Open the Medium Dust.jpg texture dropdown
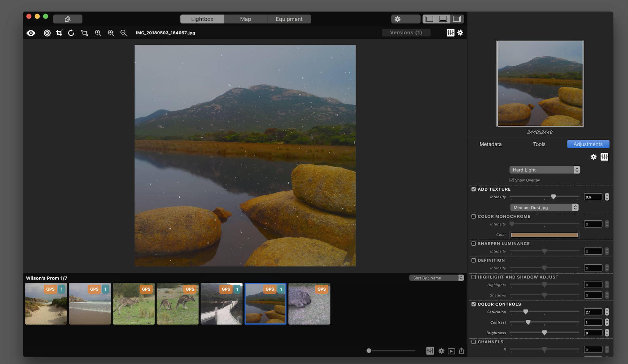 click(544, 208)
